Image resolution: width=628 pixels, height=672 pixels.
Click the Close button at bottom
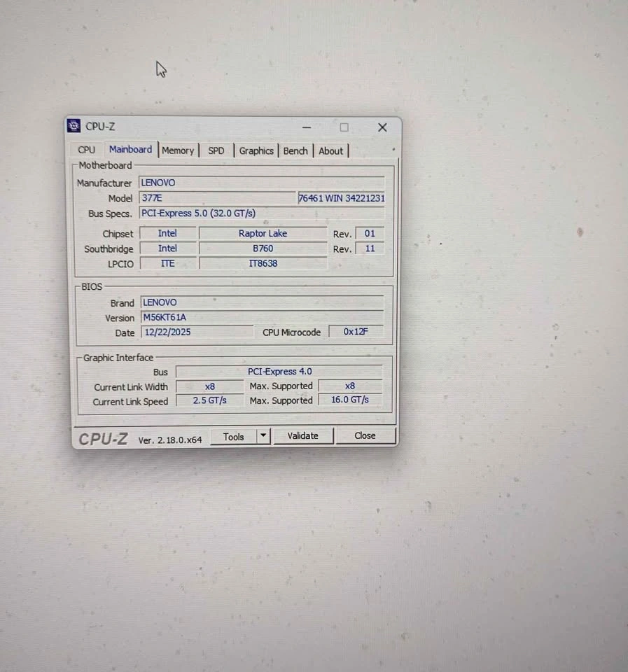(x=365, y=435)
